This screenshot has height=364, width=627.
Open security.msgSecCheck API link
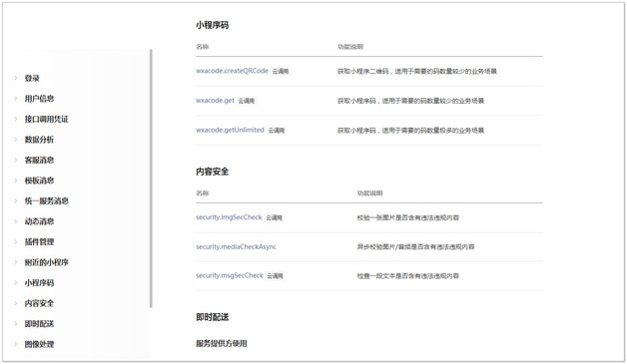point(230,275)
